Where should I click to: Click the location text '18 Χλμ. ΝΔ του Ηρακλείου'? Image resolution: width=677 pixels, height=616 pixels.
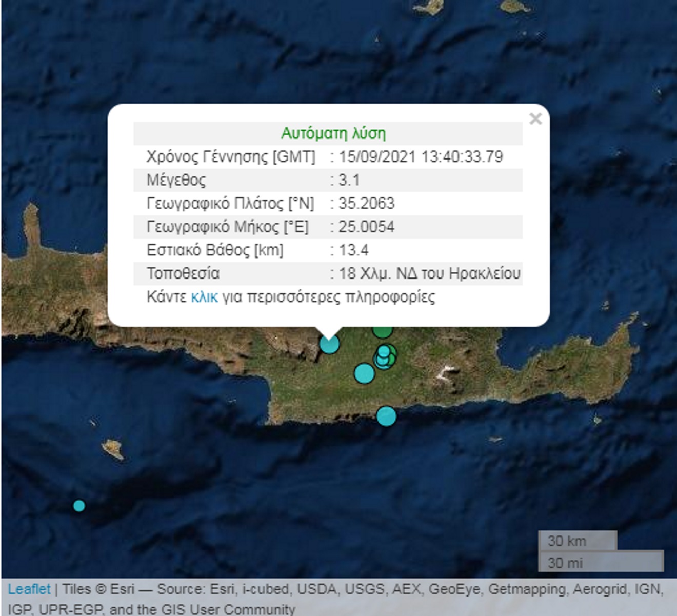[429, 273]
